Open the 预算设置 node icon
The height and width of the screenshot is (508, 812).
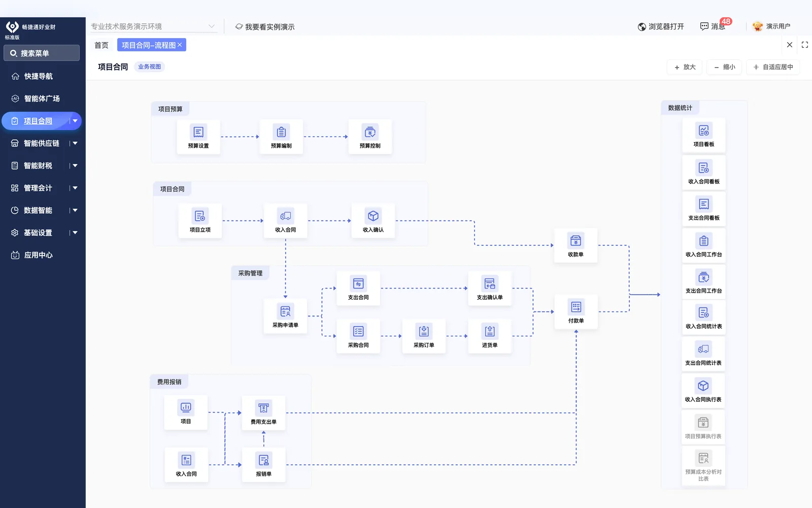point(198,133)
